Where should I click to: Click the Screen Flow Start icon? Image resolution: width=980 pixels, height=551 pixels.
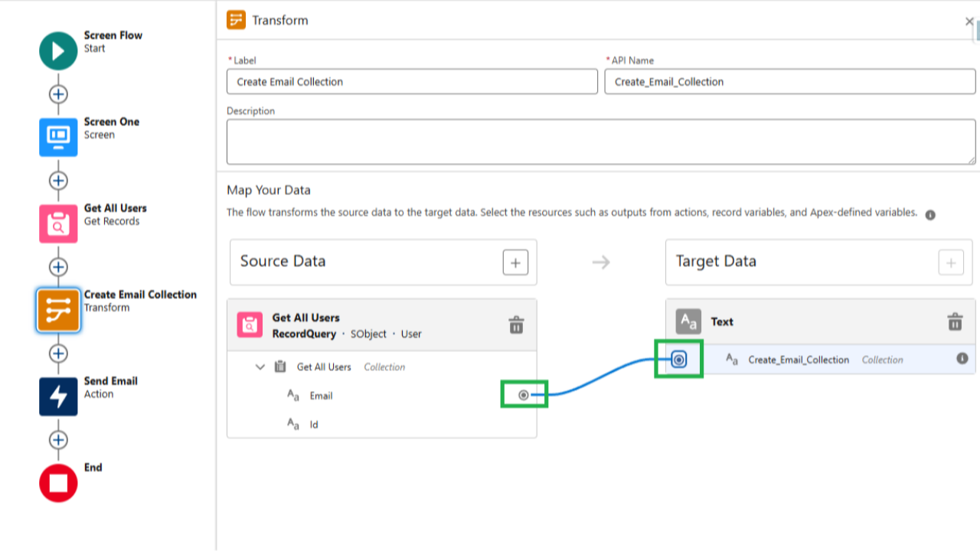(x=58, y=51)
